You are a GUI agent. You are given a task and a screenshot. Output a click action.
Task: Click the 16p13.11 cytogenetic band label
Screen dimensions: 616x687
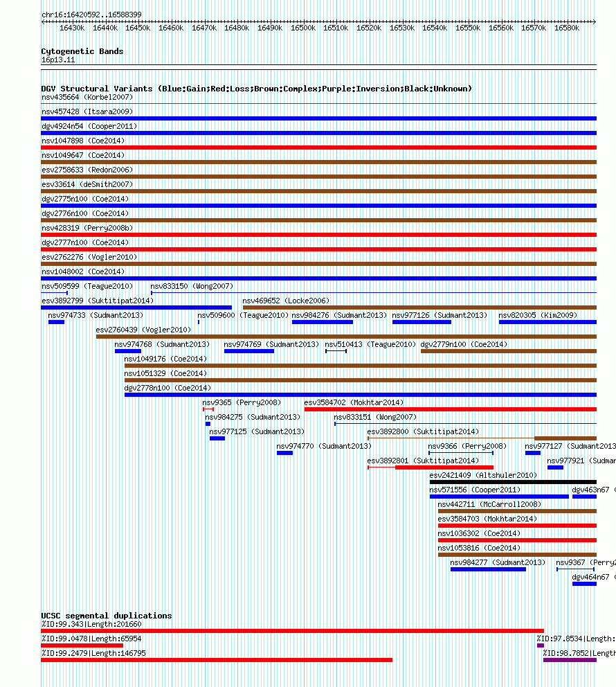pos(58,60)
